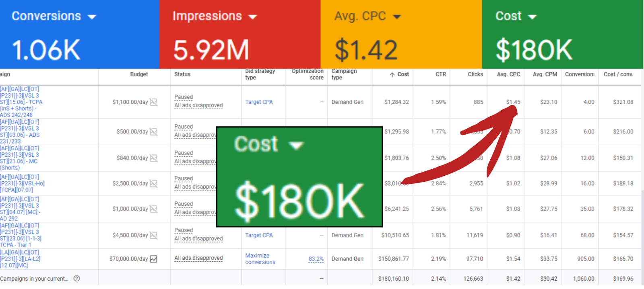The image size is (644, 289).
Task: Open Target CPA link in the $1,100.00/day row
Action: tap(259, 102)
